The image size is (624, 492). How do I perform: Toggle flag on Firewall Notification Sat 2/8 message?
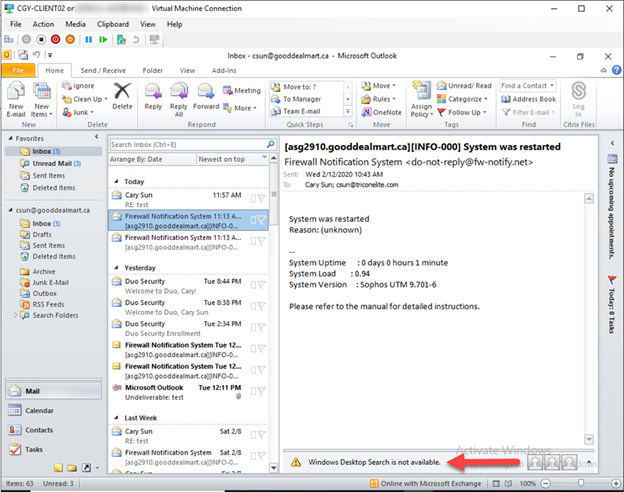(261, 456)
